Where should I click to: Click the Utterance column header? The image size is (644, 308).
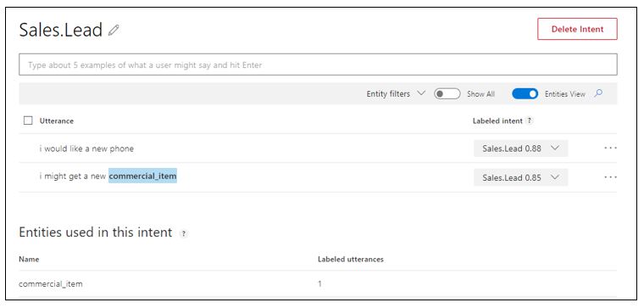click(x=56, y=120)
